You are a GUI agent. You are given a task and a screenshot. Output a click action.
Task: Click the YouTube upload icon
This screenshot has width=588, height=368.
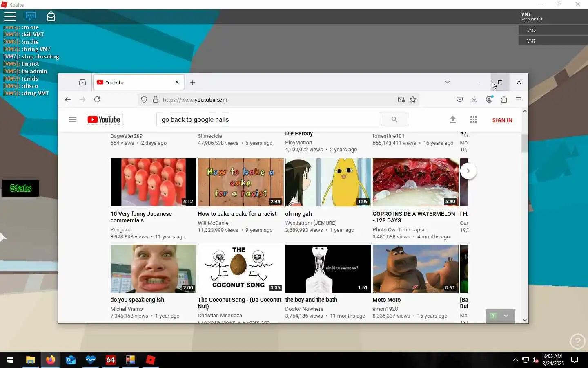(x=452, y=119)
